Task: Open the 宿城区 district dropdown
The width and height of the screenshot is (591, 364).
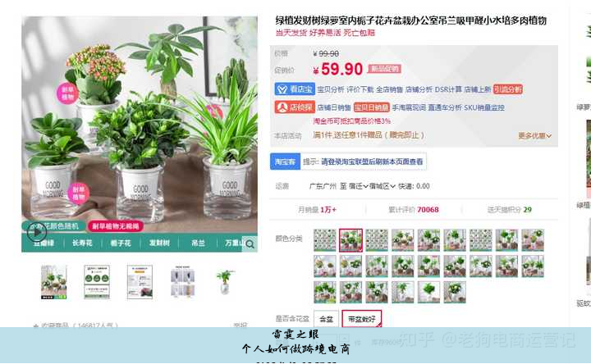Action: (382, 186)
